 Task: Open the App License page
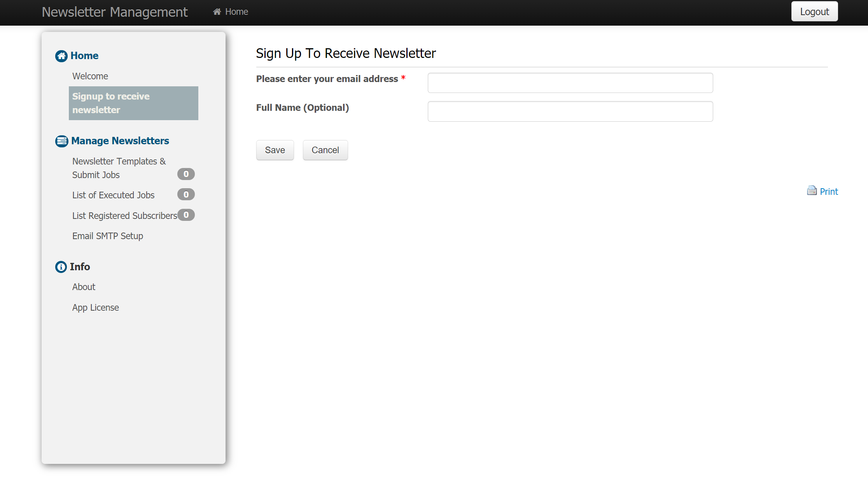pyautogui.click(x=96, y=308)
